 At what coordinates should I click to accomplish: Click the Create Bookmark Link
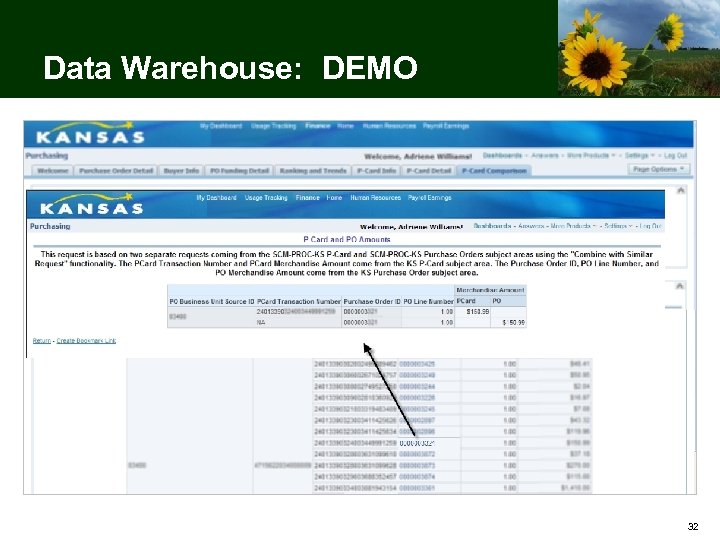click(86, 340)
